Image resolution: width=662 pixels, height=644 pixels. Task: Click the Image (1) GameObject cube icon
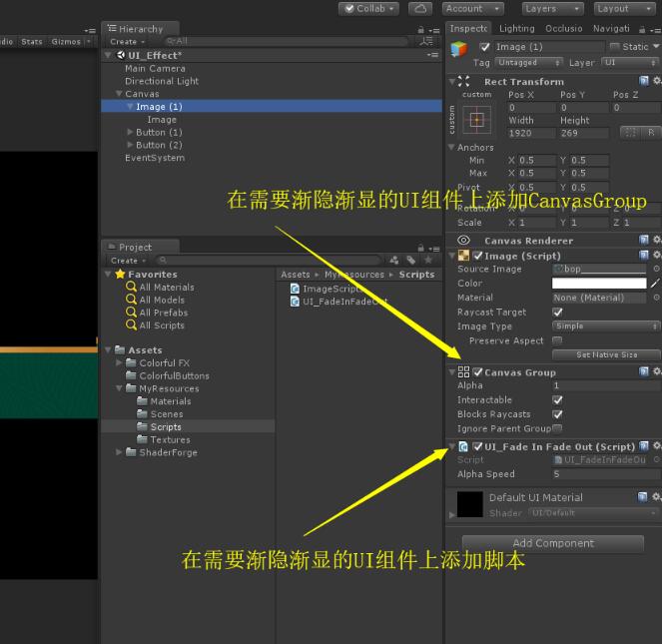459,49
